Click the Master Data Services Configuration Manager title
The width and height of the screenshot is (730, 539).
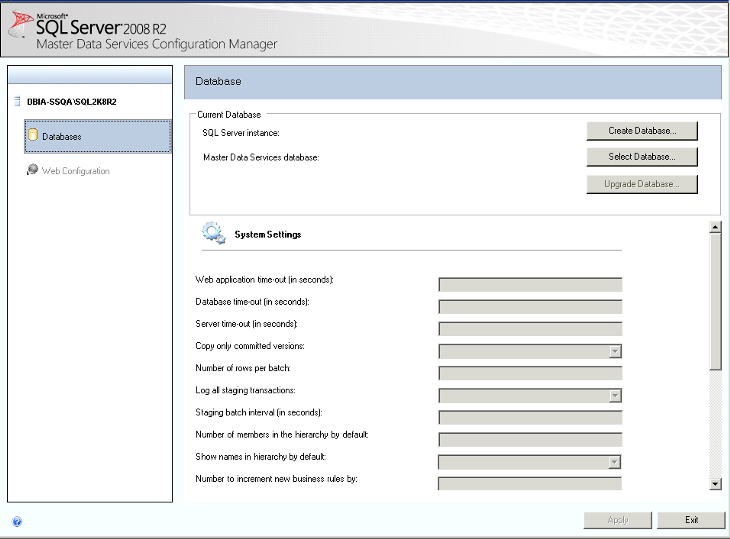click(x=156, y=44)
